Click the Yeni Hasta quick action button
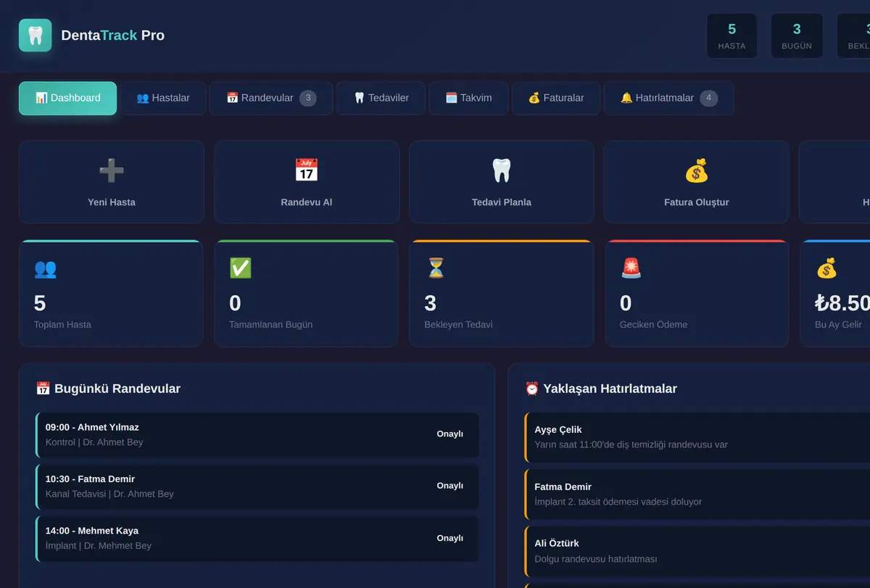The width and height of the screenshot is (870, 588). (112, 182)
